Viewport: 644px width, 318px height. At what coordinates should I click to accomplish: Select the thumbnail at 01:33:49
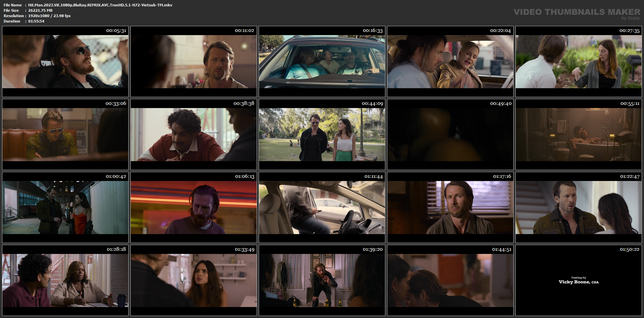(x=194, y=280)
